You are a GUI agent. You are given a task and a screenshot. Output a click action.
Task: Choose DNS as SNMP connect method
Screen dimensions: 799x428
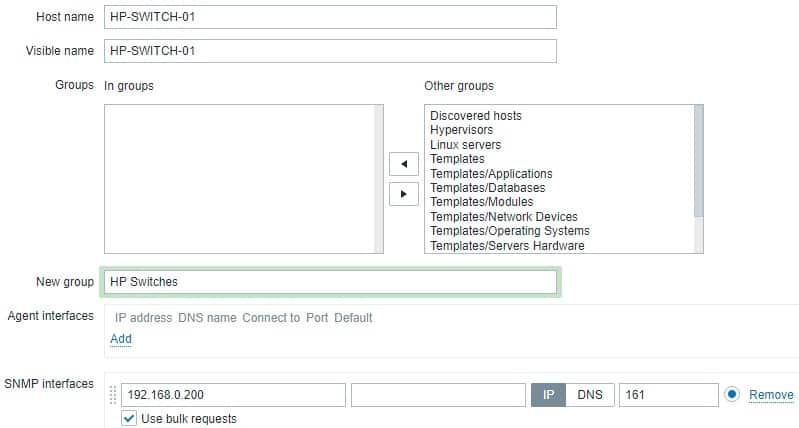pos(590,395)
